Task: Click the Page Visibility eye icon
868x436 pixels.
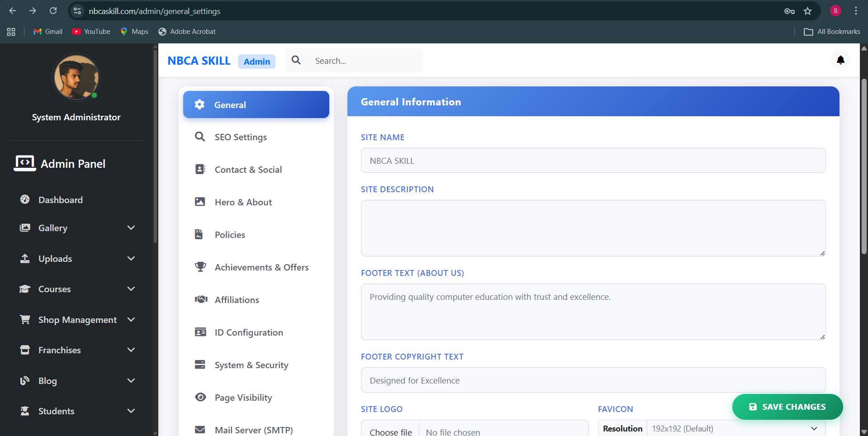Action: pyautogui.click(x=199, y=397)
